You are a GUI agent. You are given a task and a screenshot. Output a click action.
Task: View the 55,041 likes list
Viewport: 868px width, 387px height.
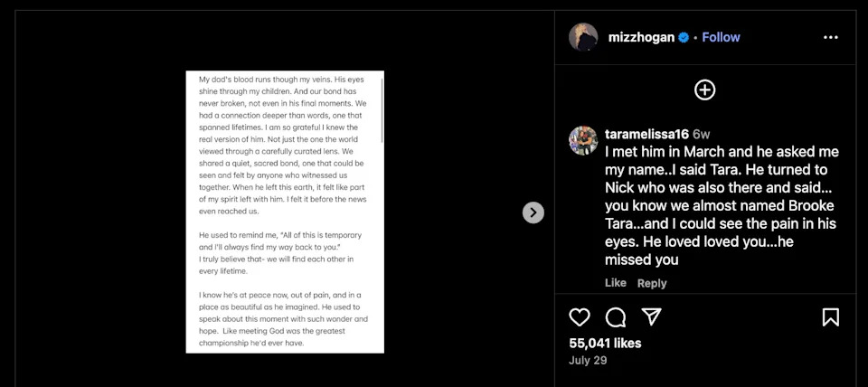pyautogui.click(x=605, y=344)
